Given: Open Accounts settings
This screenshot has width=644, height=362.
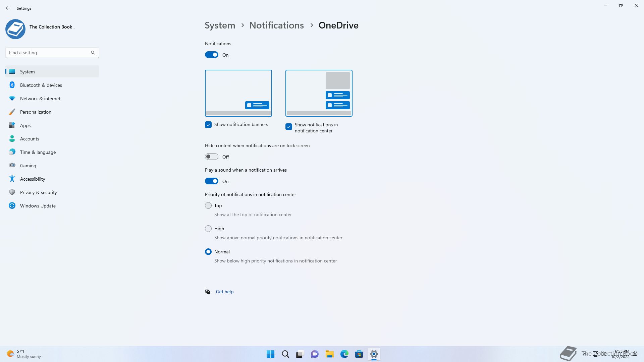Looking at the screenshot, I should [52, 138].
